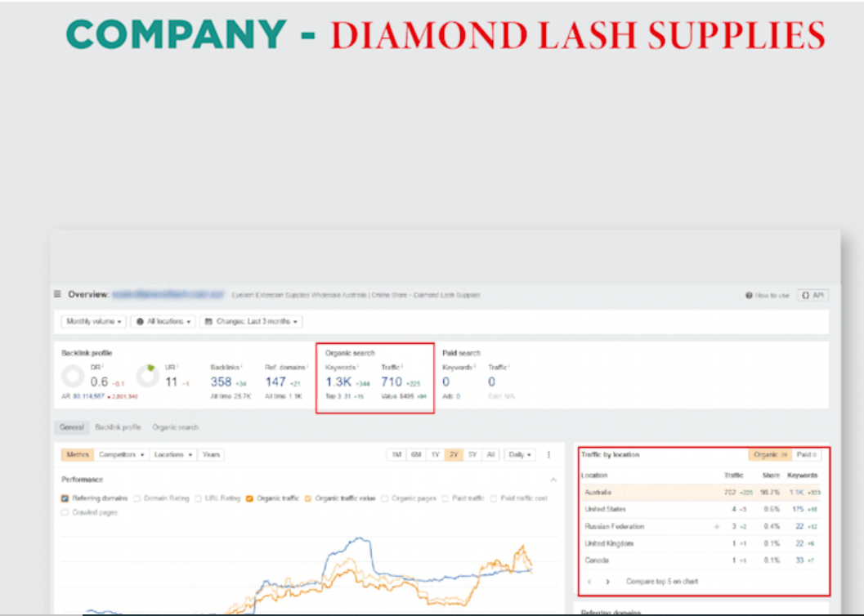Set chart range to 5Y

[472, 455]
